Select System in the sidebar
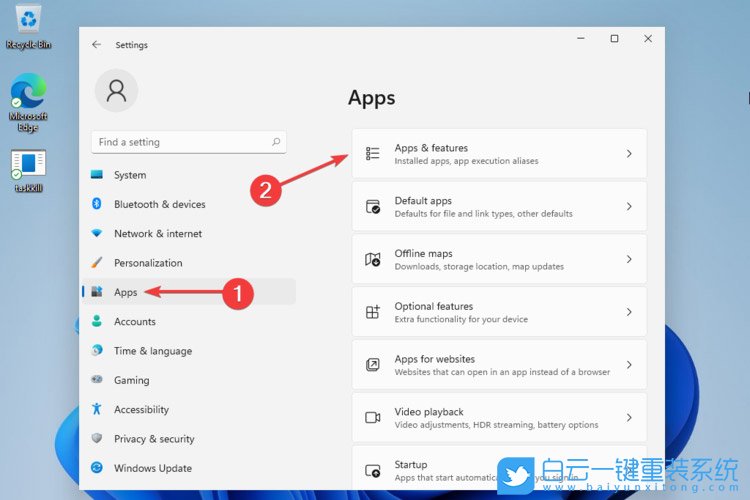The image size is (750, 500). (x=130, y=175)
